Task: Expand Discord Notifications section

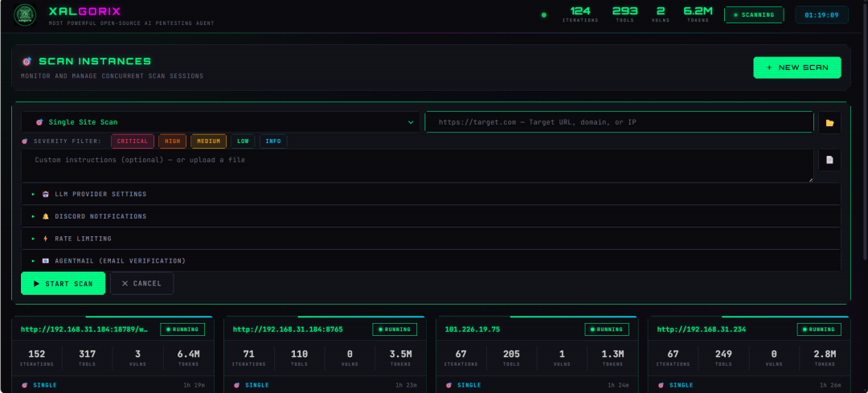Action: click(x=432, y=216)
